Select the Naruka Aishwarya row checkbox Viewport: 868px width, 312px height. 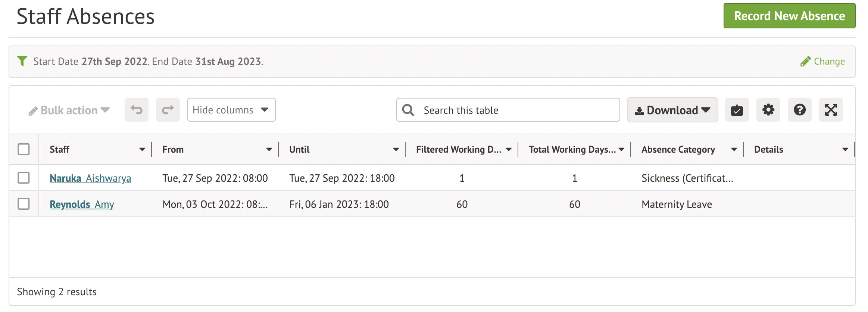24,178
